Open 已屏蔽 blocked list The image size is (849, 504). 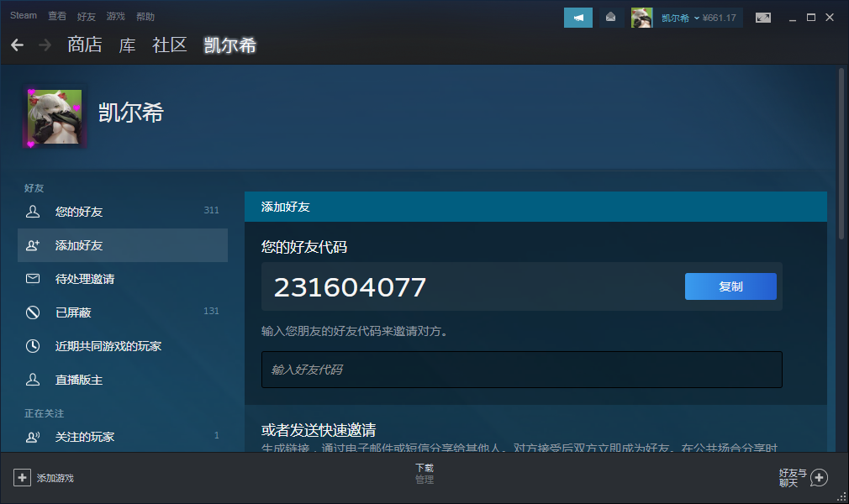point(123,312)
